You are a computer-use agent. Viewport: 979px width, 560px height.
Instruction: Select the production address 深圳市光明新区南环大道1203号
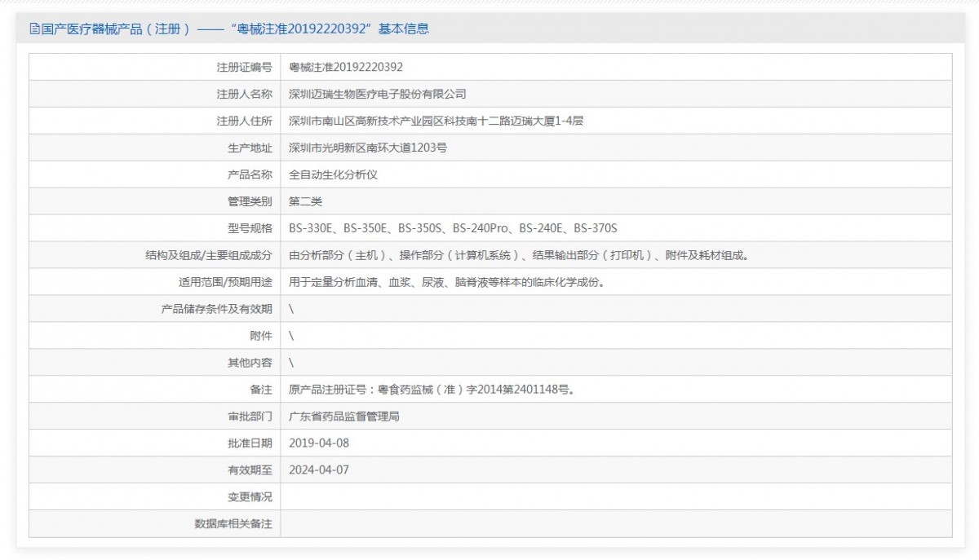click(368, 148)
